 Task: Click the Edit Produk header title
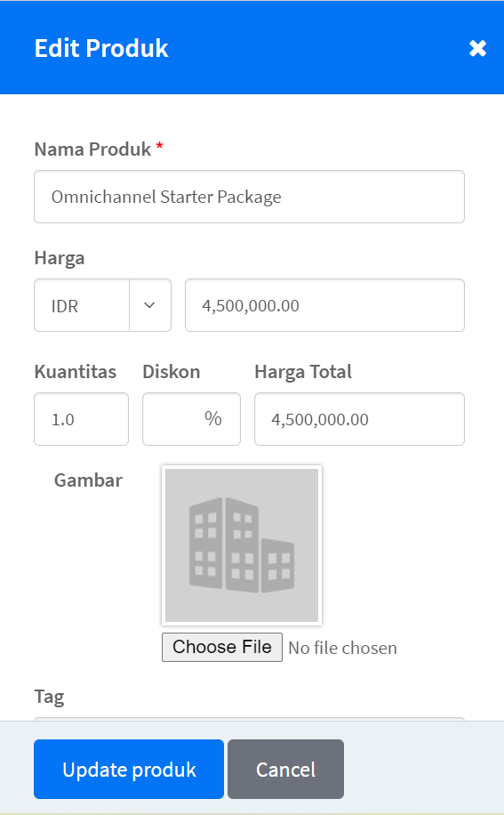[101, 48]
